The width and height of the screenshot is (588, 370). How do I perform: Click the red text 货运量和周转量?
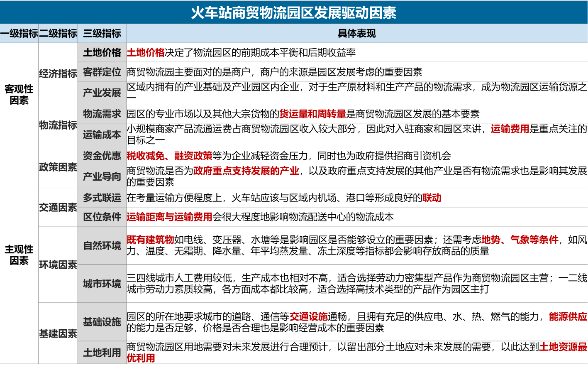[x=313, y=114]
